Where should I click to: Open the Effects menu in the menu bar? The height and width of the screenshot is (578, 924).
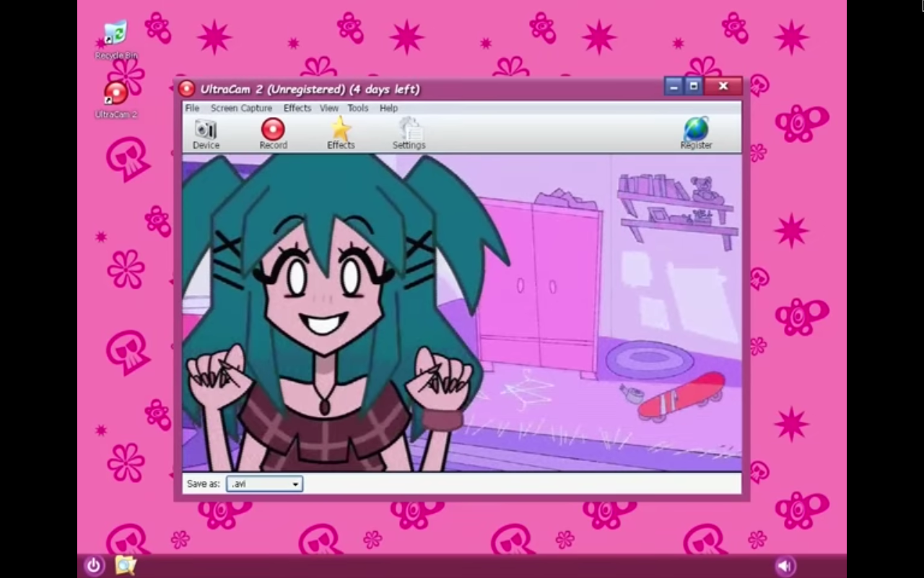click(297, 108)
